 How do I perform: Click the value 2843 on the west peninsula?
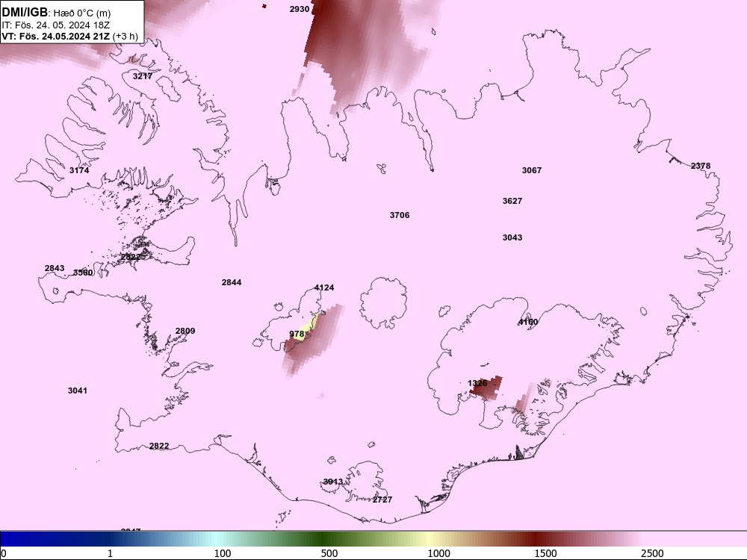pyautogui.click(x=55, y=269)
